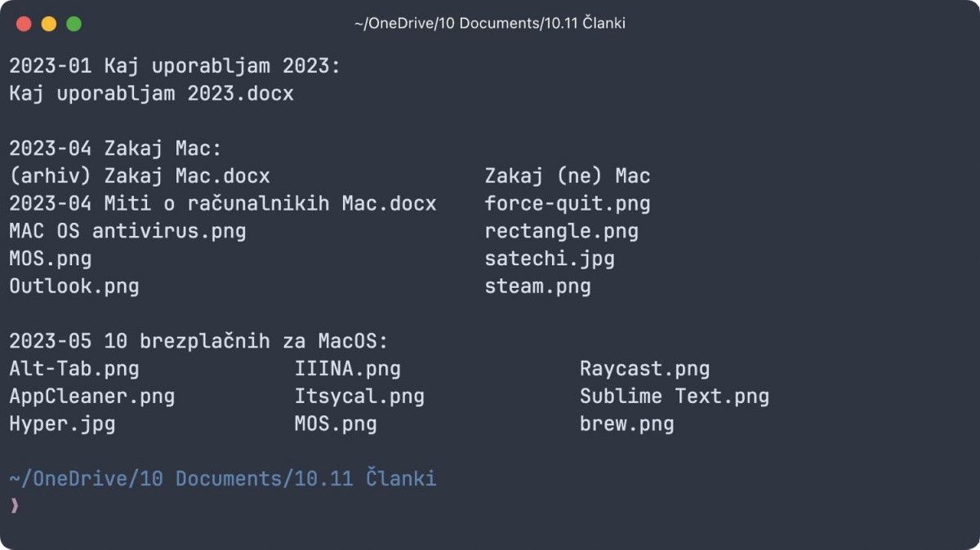Screen dimensions: 980x550
Task: Click the red close window button
Action: click(x=24, y=24)
